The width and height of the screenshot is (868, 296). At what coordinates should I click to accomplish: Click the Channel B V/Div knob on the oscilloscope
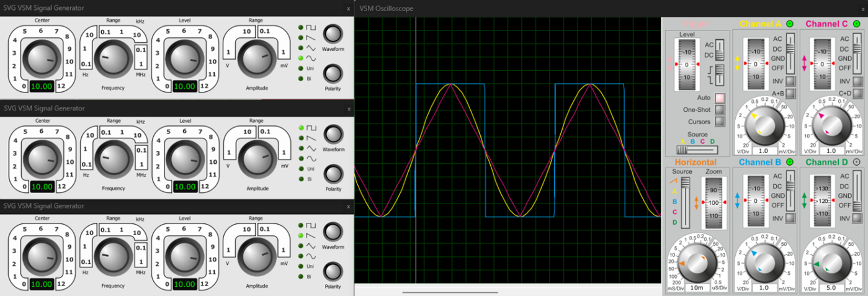pyautogui.click(x=764, y=262)
